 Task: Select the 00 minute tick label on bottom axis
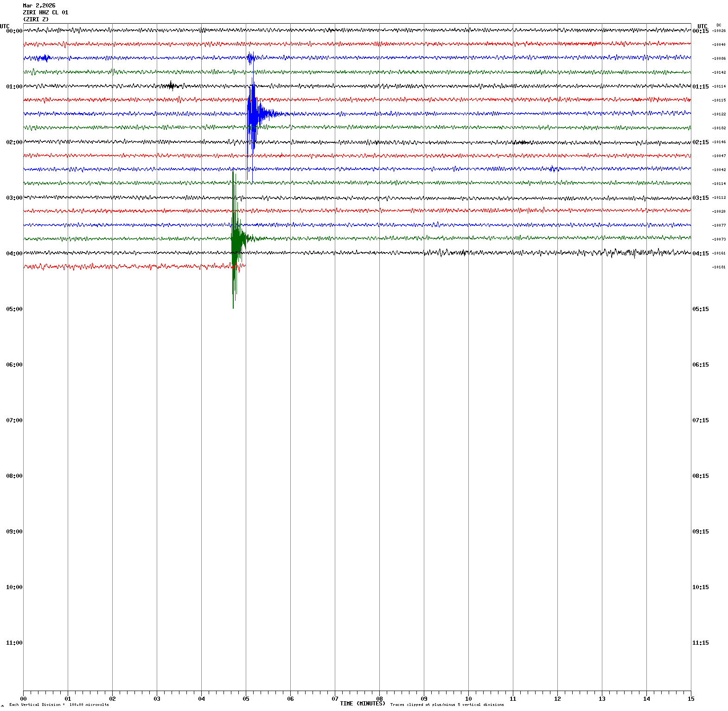tap(23, 699)
